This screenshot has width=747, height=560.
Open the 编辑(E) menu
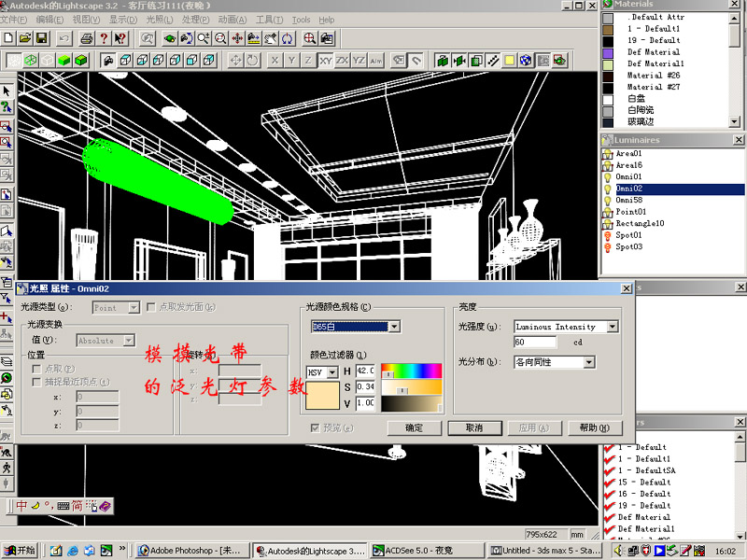click(49, 20)
